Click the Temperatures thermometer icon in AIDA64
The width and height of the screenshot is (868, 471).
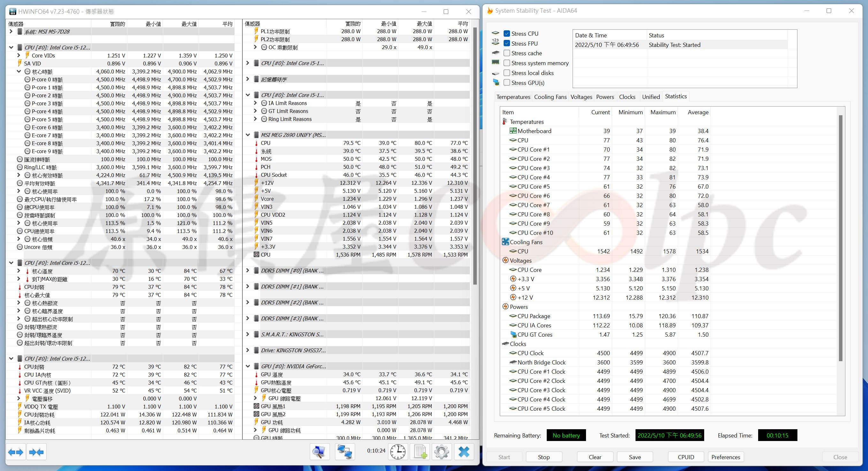[x=505, y=122]
